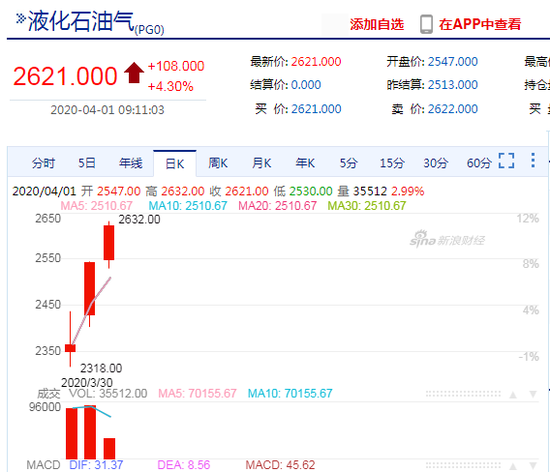Click the up triangle in MACD panel
The image size is (550, 472).
[513, 466]
